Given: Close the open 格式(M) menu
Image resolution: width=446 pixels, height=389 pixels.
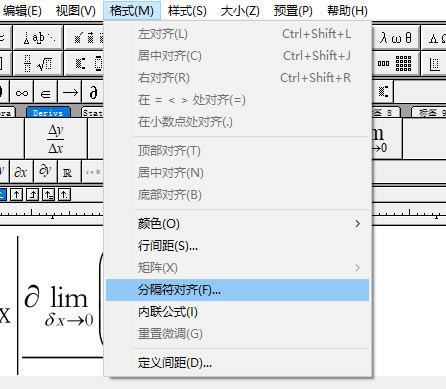Looking at the screenshot, I should pyautogui.click(x=132, y=11).
